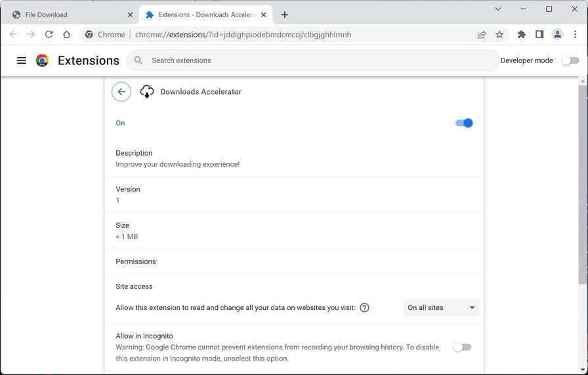Enable Developer mode switch
The width and height of the screenshot is (588, 375).
pyautogui.click(x=571, y=60)
